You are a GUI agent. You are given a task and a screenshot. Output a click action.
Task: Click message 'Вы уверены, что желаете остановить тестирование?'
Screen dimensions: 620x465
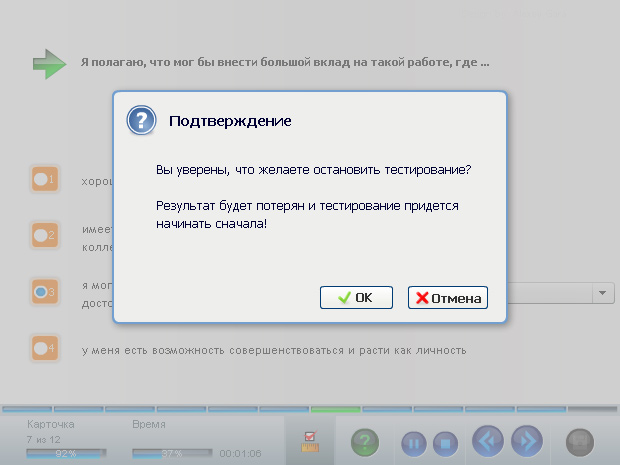[x=314, y=170]
